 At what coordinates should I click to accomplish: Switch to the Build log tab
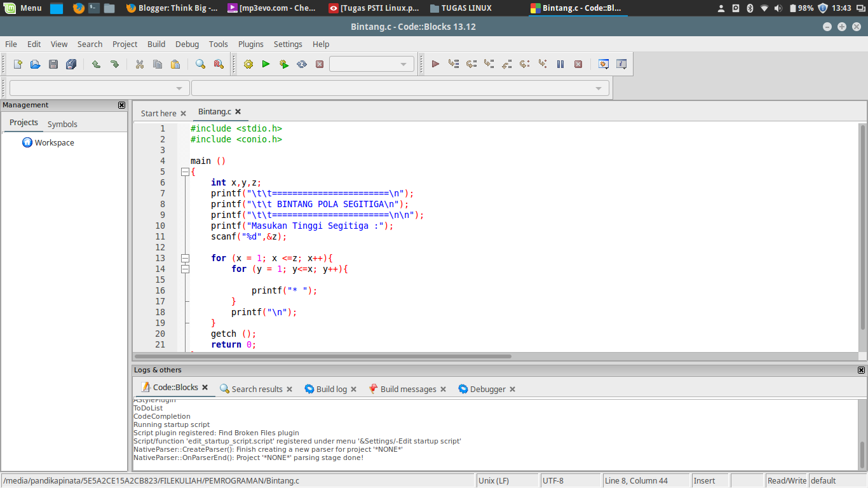point(331,389)
